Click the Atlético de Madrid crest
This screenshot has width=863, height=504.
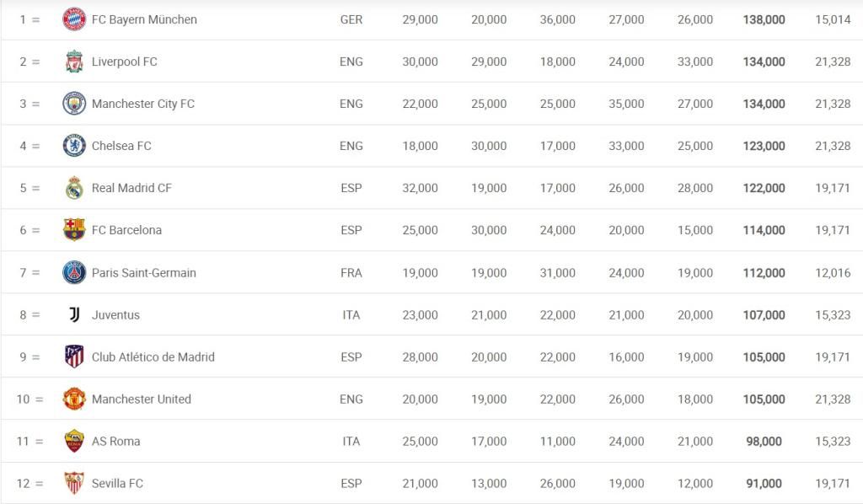click(74, 357)
